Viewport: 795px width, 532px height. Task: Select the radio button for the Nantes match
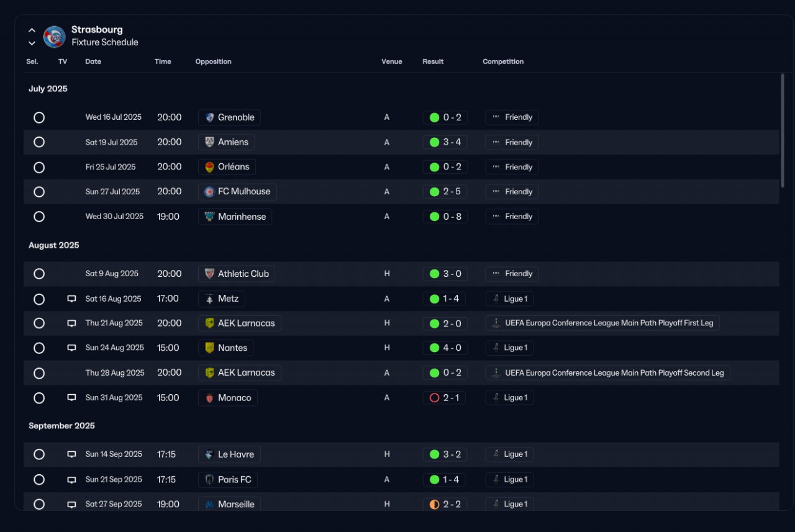[x=39, y=348]
